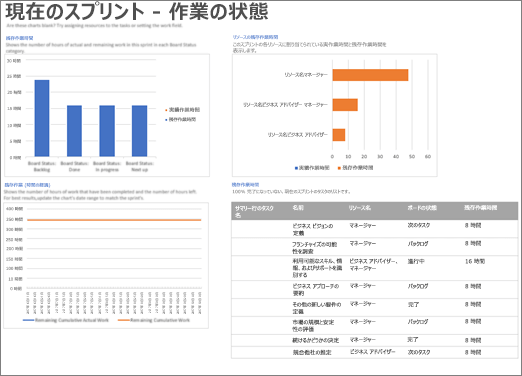This screenshot has height=376, width=522.
Task: Click the task name その他の新しい製品の定義
Action: click(x=317, y=308)
